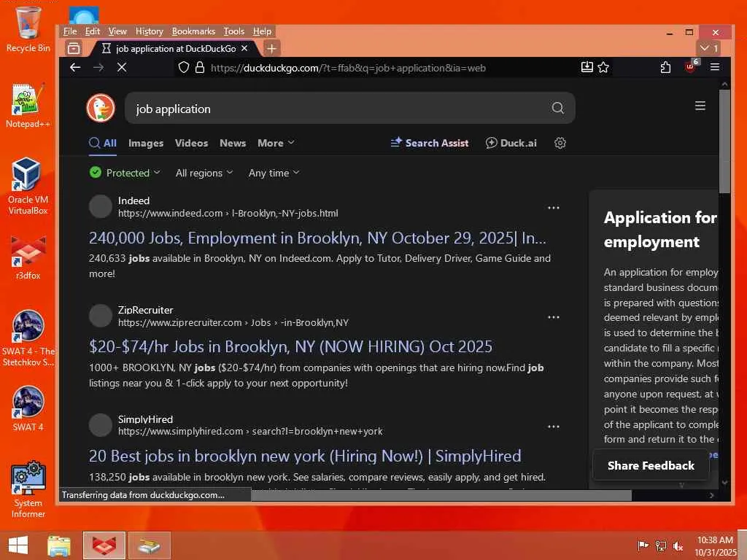Viewport: 747px width, 560px height.
Task: Switch to the Images search tab
Action: coord(146,143)
